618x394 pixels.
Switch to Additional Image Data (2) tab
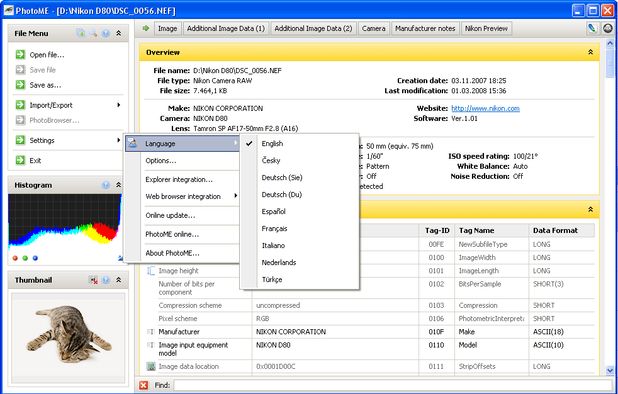coord(313,28)
